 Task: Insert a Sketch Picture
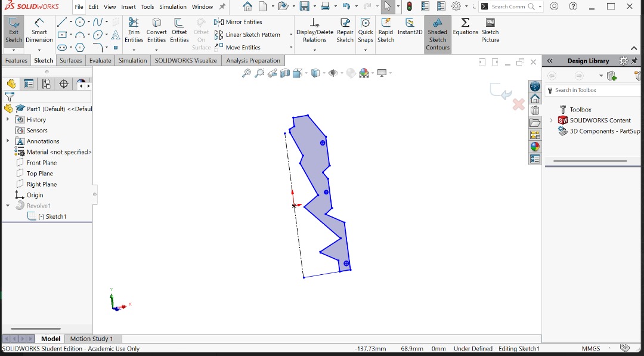click(x=490, y=30)
